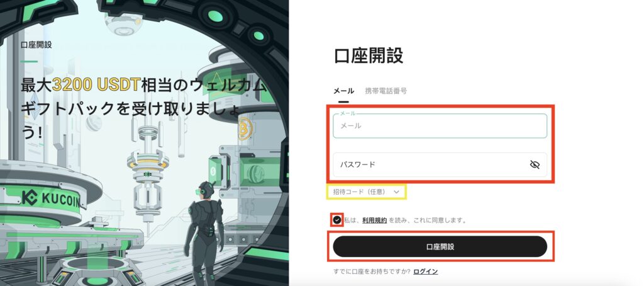This screenshot has height=286, width=644.
Task: Focus the パスワード input field
Action: (440, 164)
